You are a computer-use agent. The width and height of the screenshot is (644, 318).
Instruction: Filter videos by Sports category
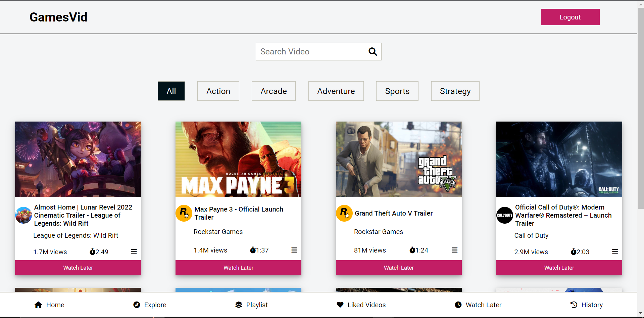397,91
